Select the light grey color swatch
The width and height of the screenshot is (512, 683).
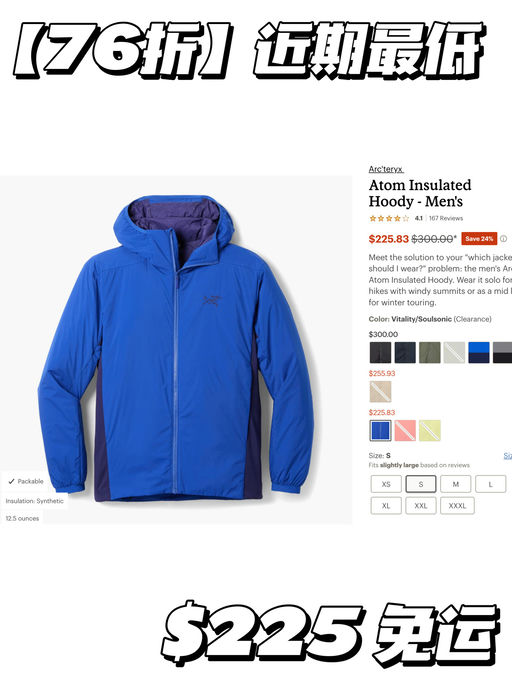click(x=454, y=352)
